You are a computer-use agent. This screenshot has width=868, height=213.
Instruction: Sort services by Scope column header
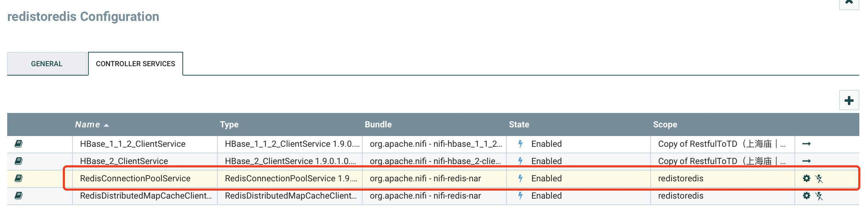coord(665,124)
